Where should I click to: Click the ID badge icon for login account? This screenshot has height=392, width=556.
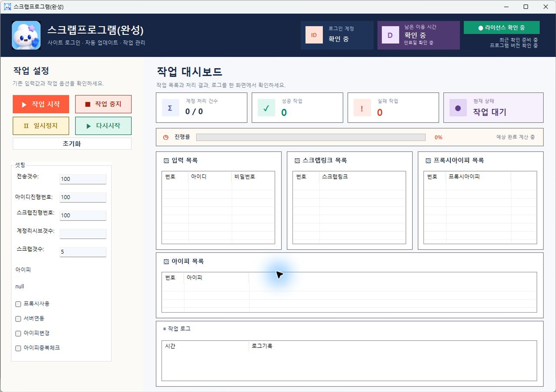[314, 35]
